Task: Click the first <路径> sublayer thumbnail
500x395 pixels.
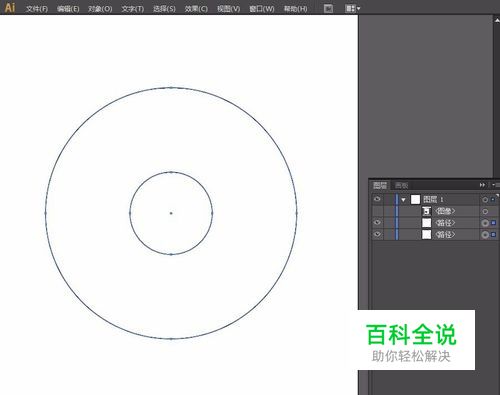Action: point(426,223)
